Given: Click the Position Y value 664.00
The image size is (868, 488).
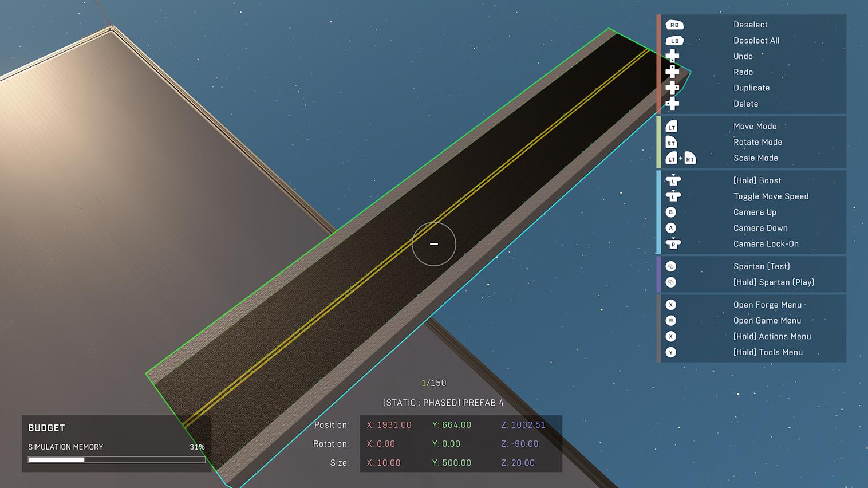Looking at the screenshot, I should tap(452, 425).
